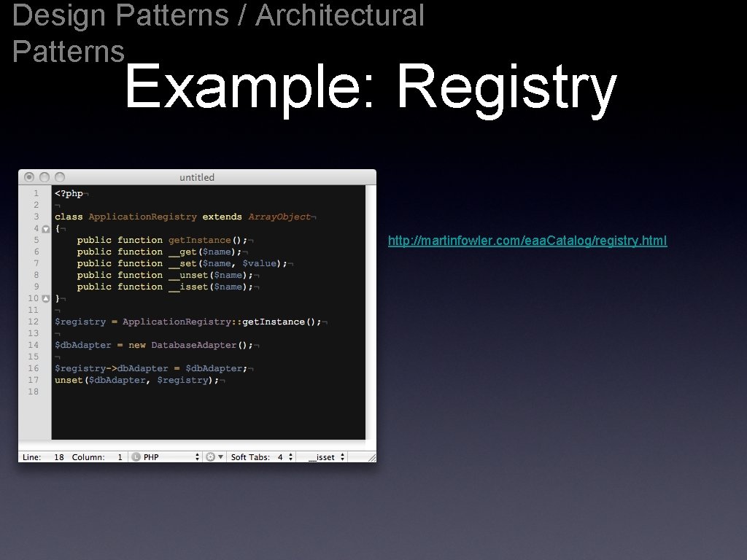Click the ApplicationRegistry class name on line 3
The image size is (747, 560).
click(x=142, y=217)
